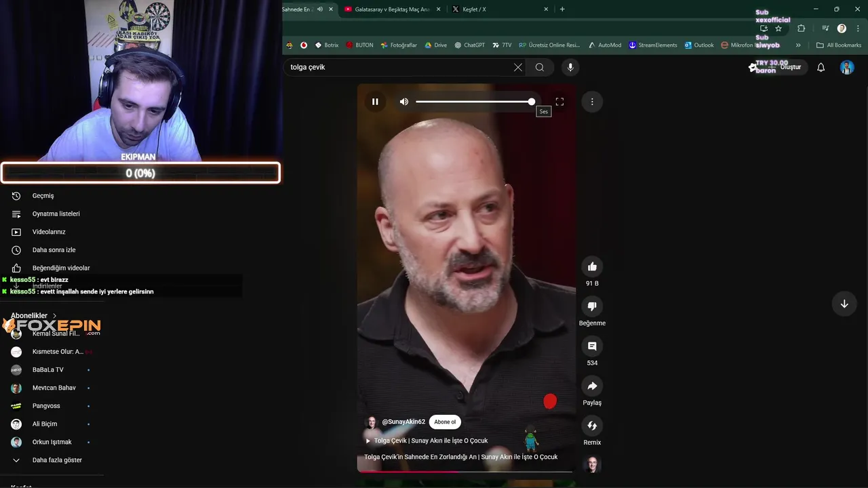Open the StreamElements bookmark
This screenshot has width=868, height=488.
tap(653, 45)
